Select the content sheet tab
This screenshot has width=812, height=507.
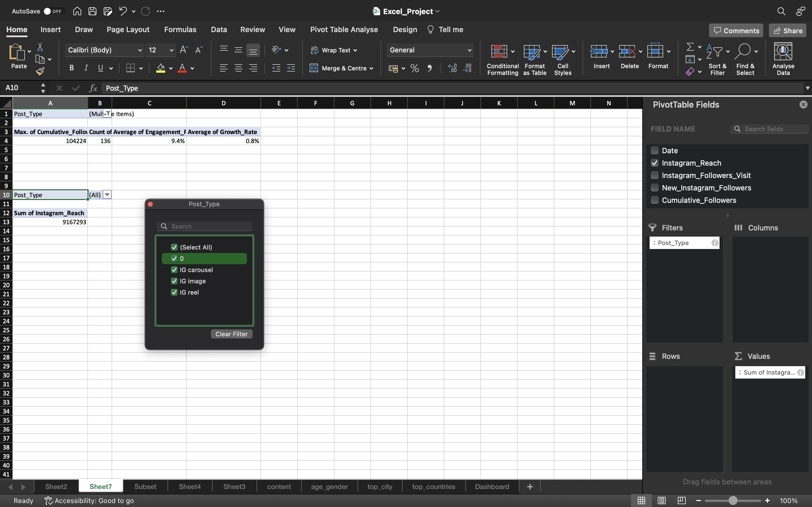279,486
